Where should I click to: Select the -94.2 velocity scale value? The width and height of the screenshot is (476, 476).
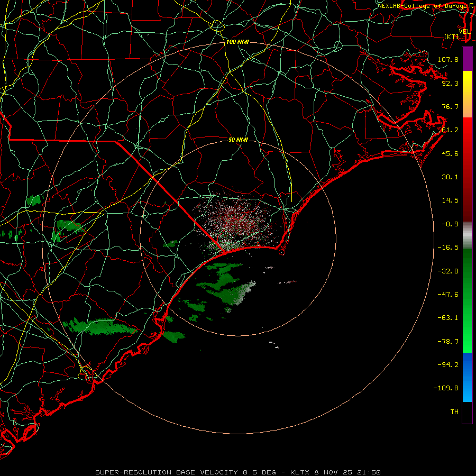(x=448, y=365)
